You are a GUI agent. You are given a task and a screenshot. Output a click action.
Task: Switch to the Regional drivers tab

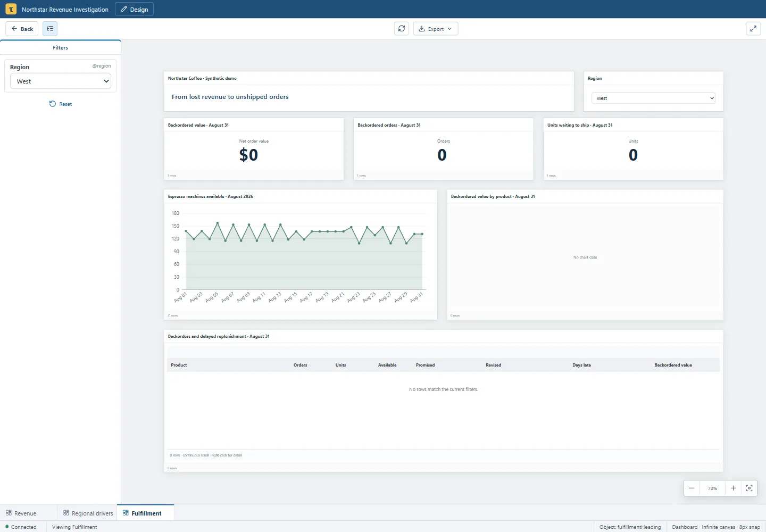point(88,513)
